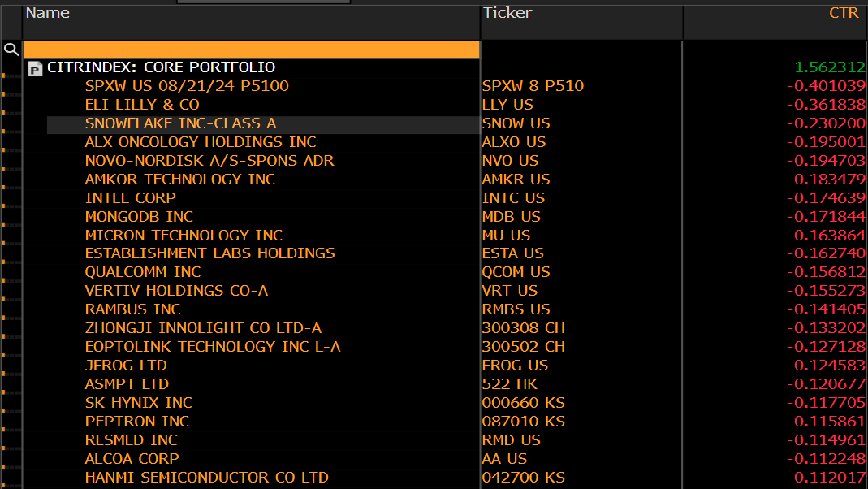
Task: Select RESMED INC name
Action: point(132,440)
